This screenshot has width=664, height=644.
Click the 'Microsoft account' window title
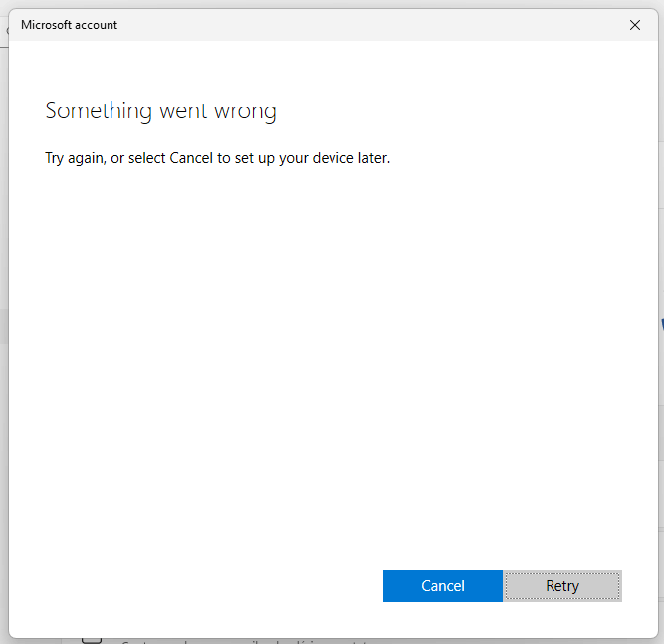pos(69,25)
